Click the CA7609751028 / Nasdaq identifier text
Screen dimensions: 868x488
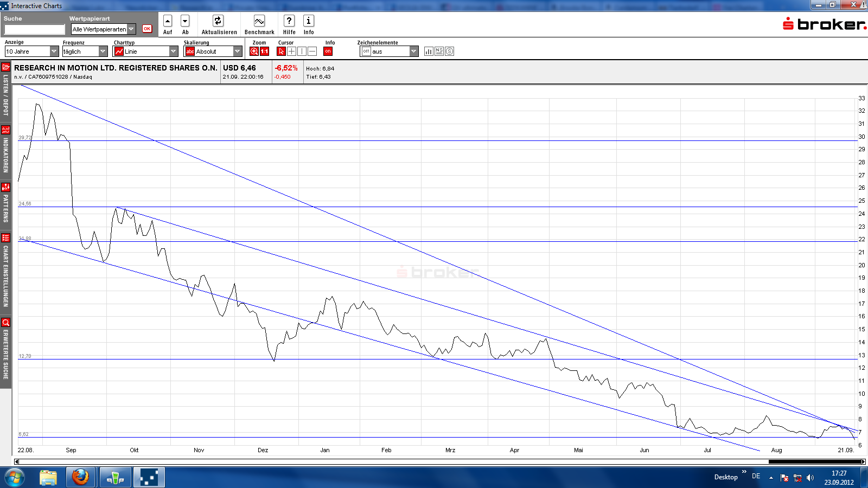[x=60, y=77]
